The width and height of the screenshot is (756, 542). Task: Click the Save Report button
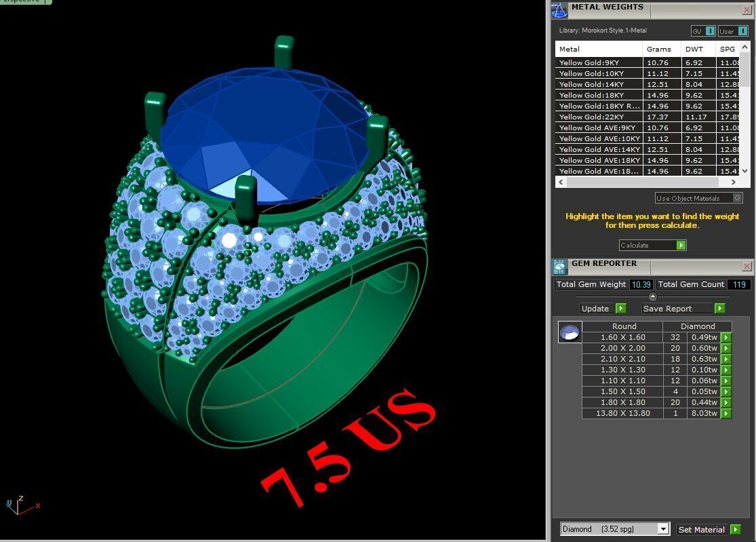pyautogui.click(x=683, y=308)
